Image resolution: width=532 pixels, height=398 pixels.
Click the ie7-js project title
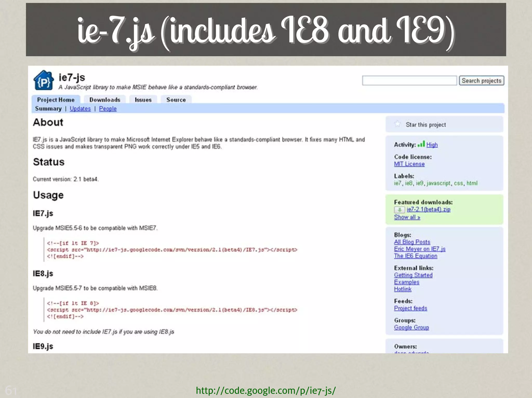[x=72, y=77]
